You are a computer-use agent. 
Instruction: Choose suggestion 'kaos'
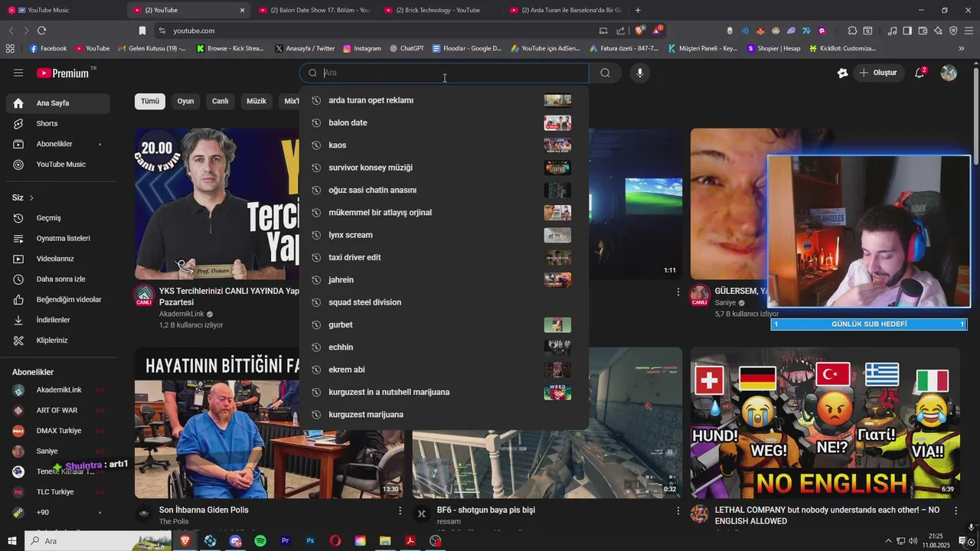click(x=443, y=145)
